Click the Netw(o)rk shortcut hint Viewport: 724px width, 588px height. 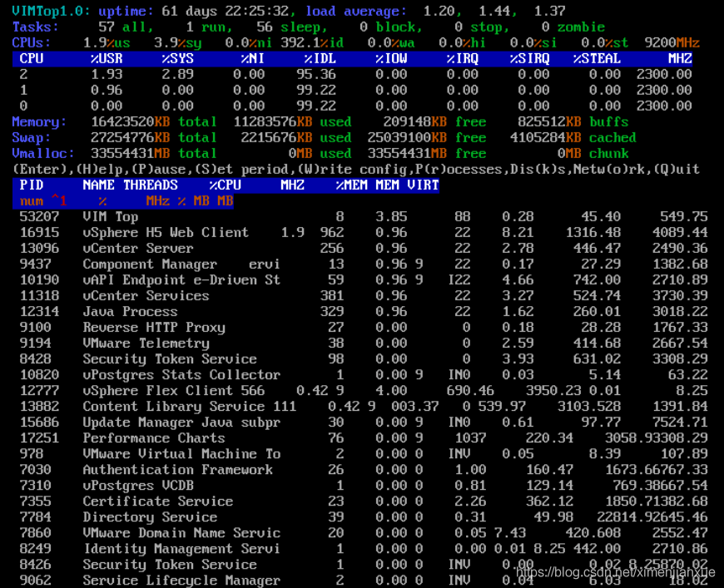(x=612, y=170)
